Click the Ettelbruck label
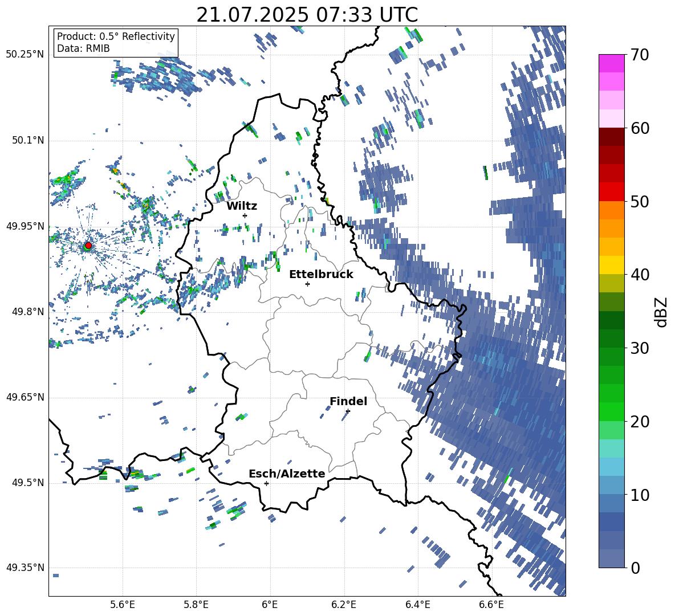The width and height of the screenshot is (675, 616). [x=321, y=275]
